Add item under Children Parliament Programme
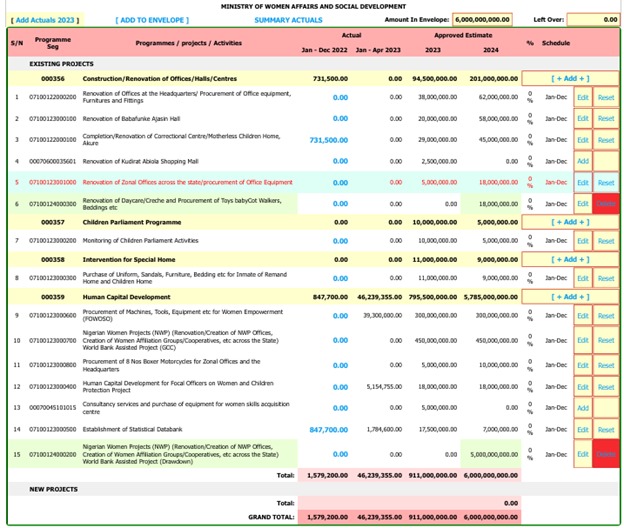This screenshot has width=624, height=528. tap(570, 222)
